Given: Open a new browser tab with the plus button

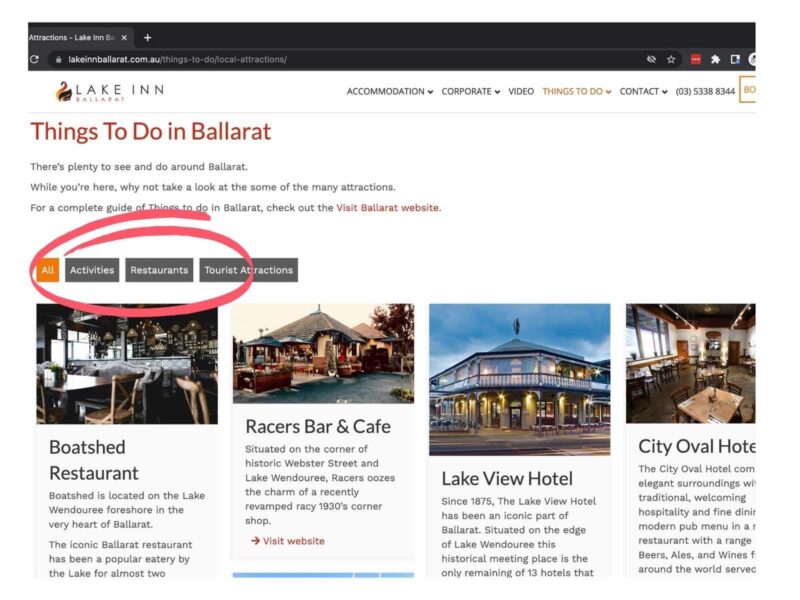Looking at the screenshot, I should tap(147, 38).
